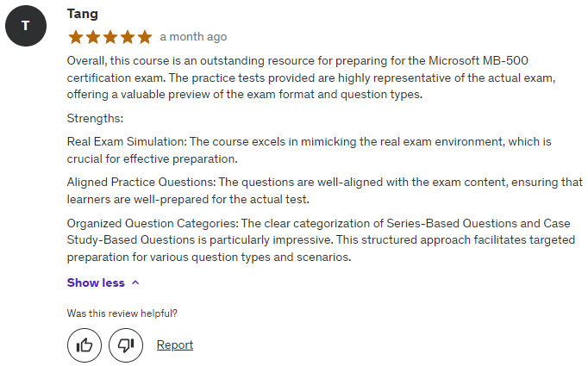Mark the review unhelpful with thumbs down
Viewport: 588px width, 366px height.
pyautogui.click(x=126, y=345)
